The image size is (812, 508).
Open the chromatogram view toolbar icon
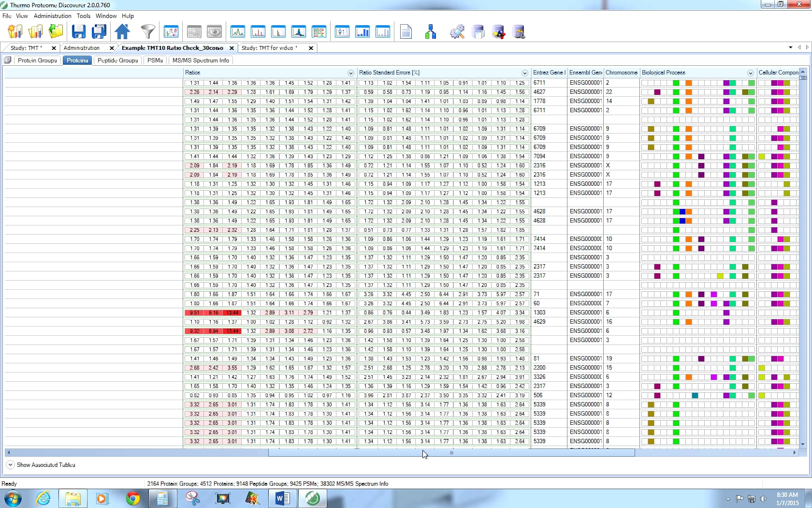(x=238, y=31)
